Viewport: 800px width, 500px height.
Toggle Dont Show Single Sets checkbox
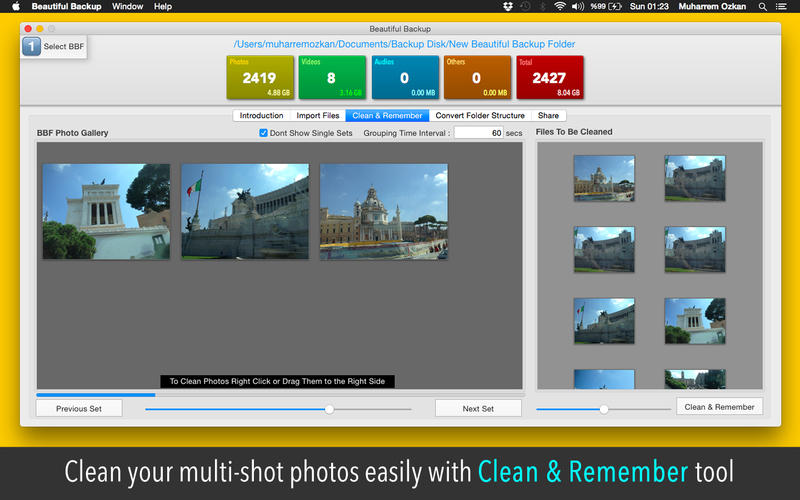[263, 133]
